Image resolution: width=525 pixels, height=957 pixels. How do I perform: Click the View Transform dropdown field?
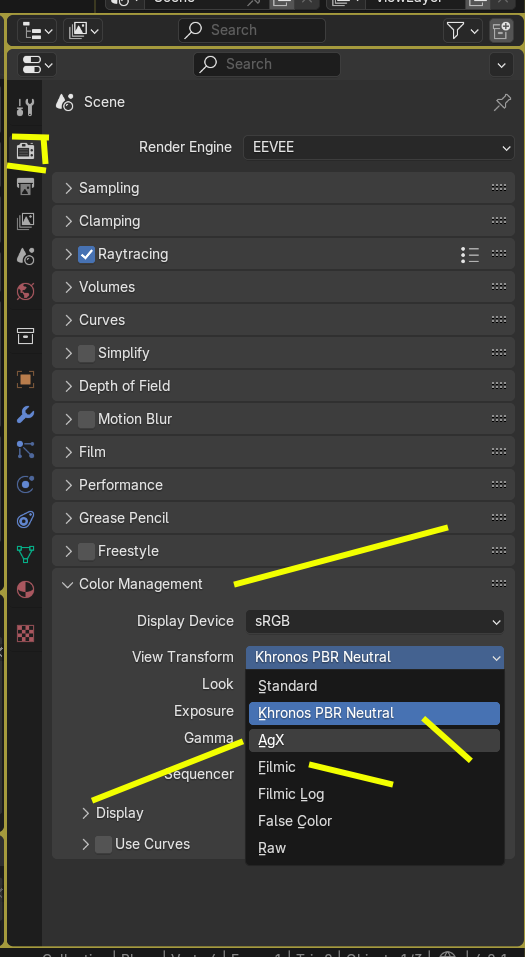click(x=375, y=657)
